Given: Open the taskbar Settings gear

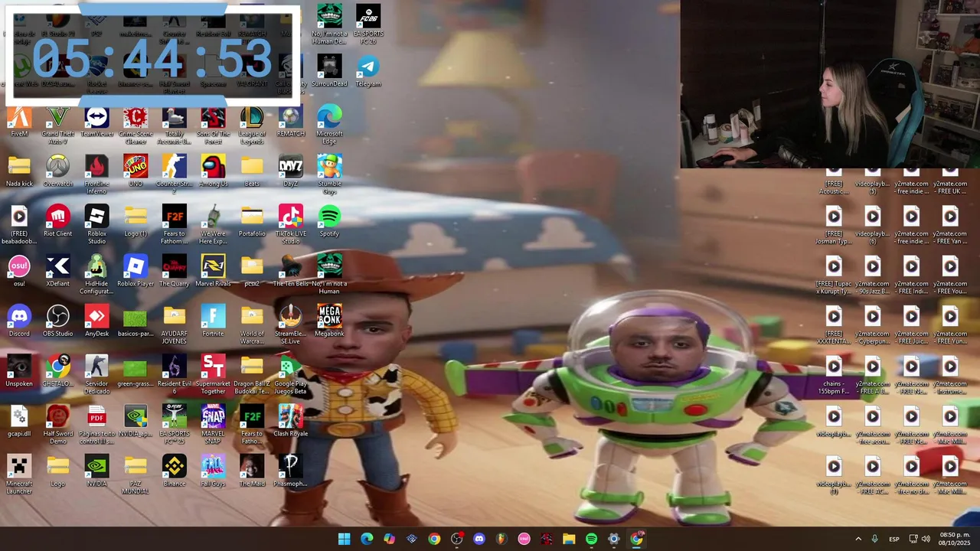Looking at the screenshot, I should point(613,539).
